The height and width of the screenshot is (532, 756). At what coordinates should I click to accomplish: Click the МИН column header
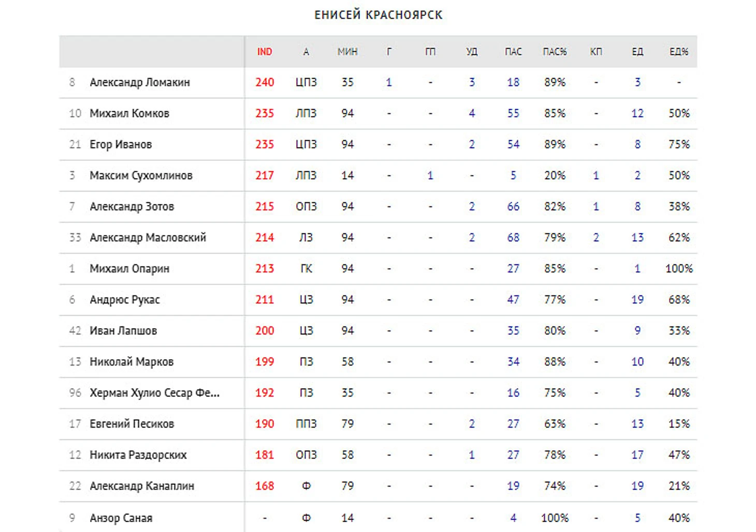tap(347, 52)
